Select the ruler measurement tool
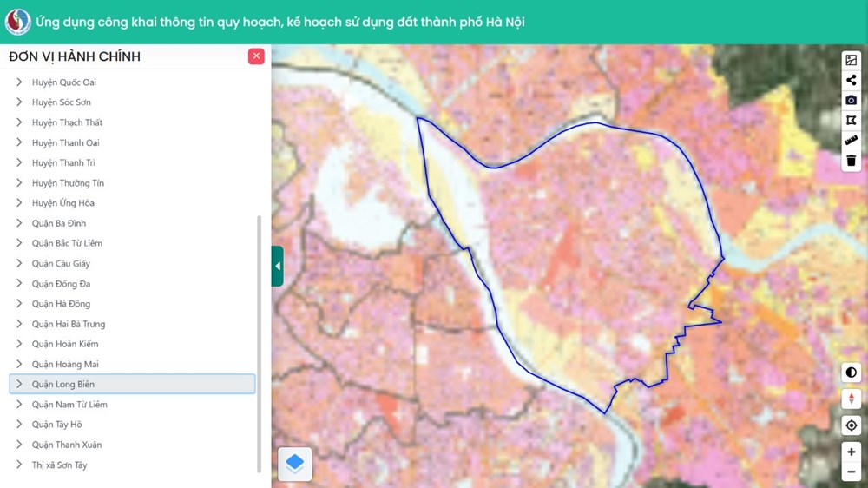The height and width of the screenshot is (488, 868). click(851, 140)
